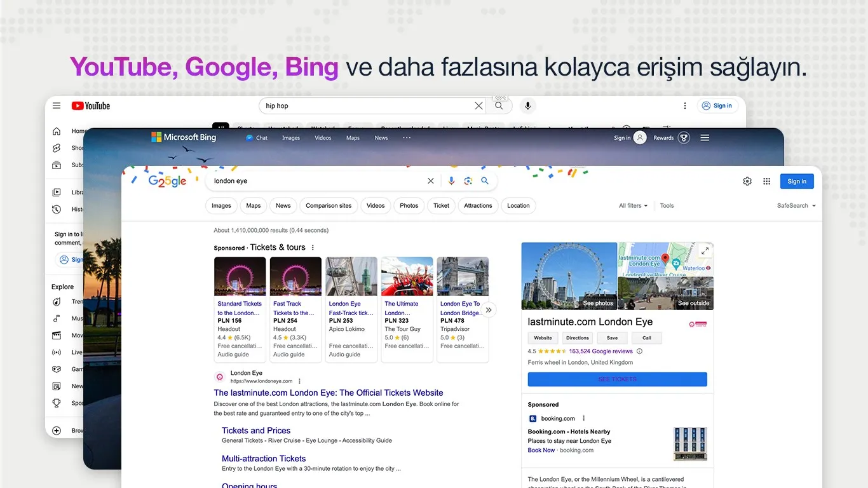The height and width of the screenshot is (488, 868).
Task: Open YouTube Live explore icon
Action: pos(57,352)
